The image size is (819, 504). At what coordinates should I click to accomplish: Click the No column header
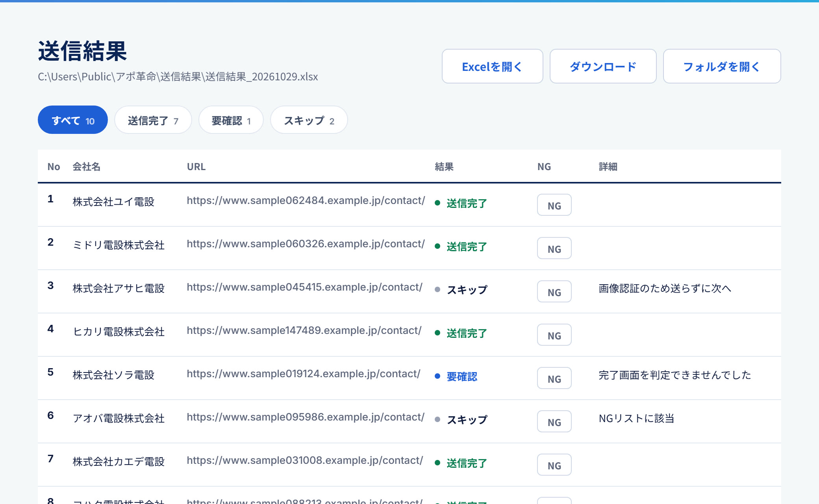click(54, 167)
